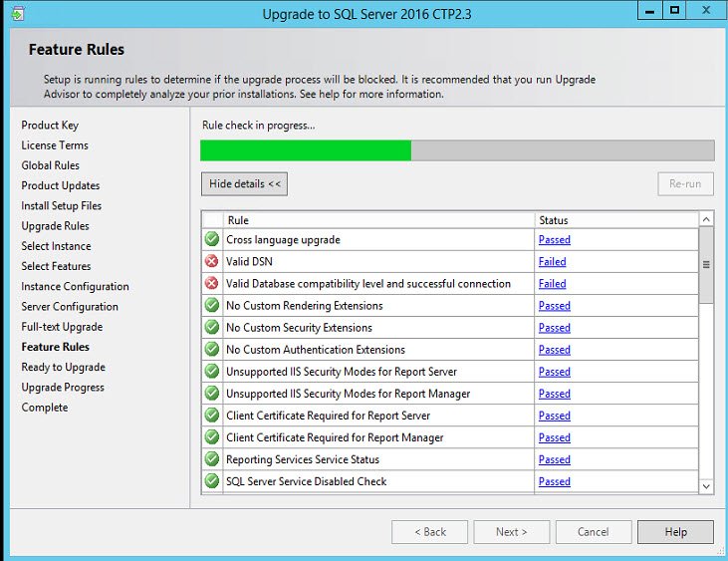Viewport: 728px width, 561px height.
Task: Click scroll down arrow of rules list
Action: click(x=706, y=486)
